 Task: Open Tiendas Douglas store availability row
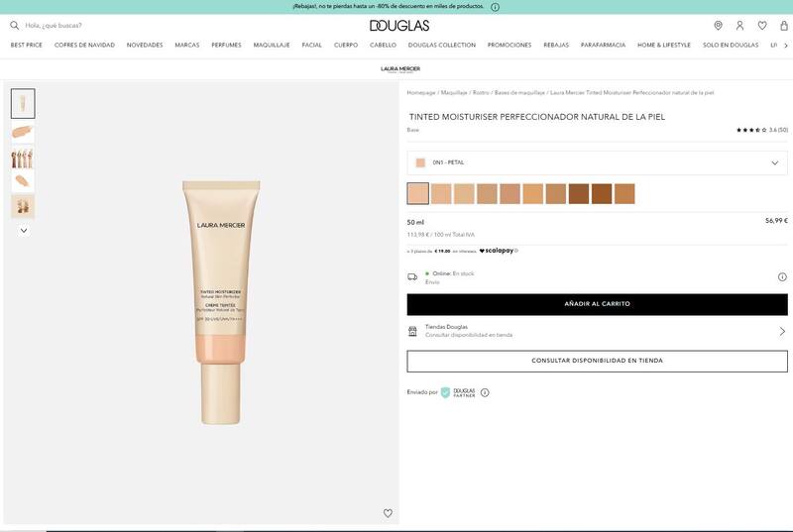tap(598, 331)
